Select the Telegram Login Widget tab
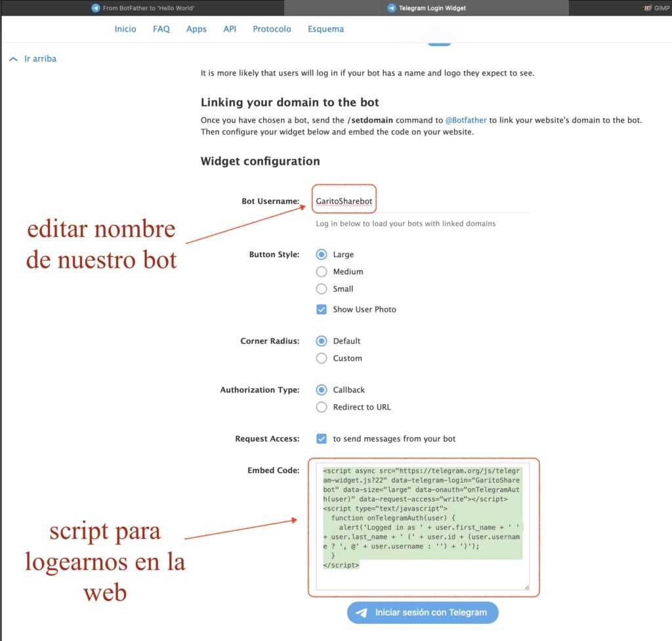 pos(427,8)
